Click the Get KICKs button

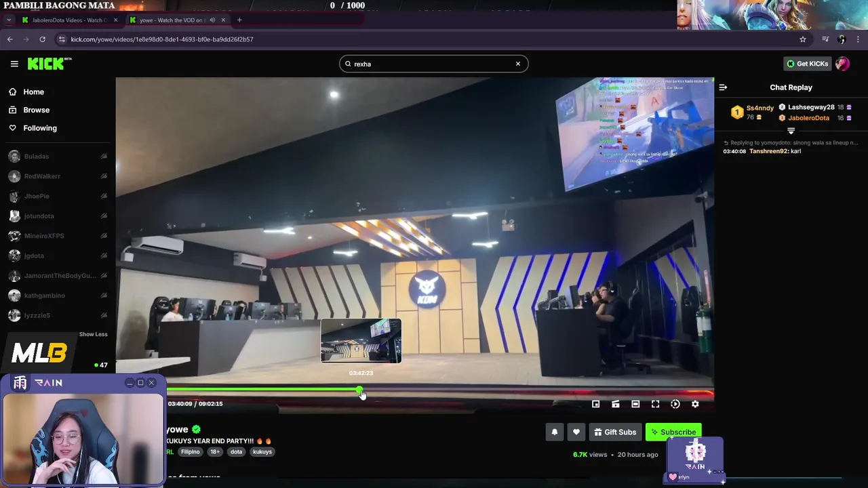pyautogui.click(x=807, y=64)
